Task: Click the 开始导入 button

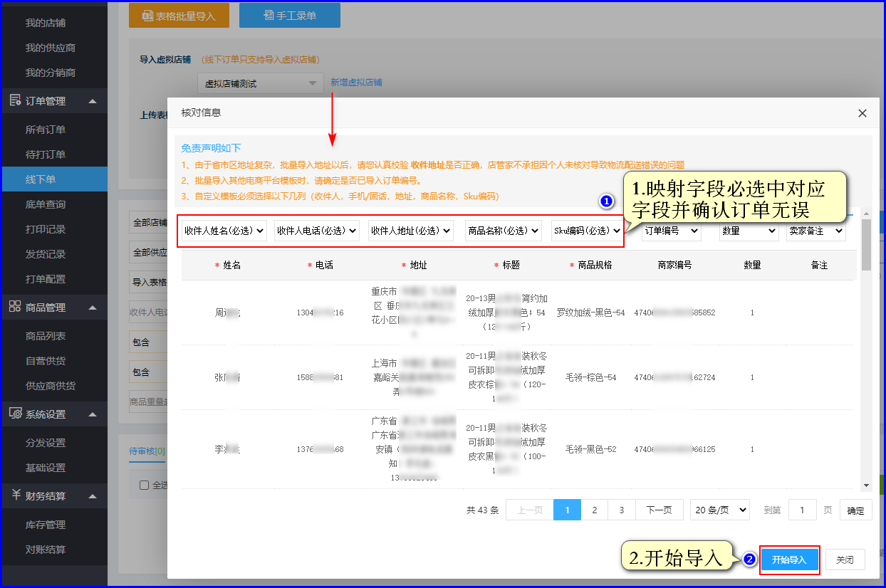Action: 789,560
